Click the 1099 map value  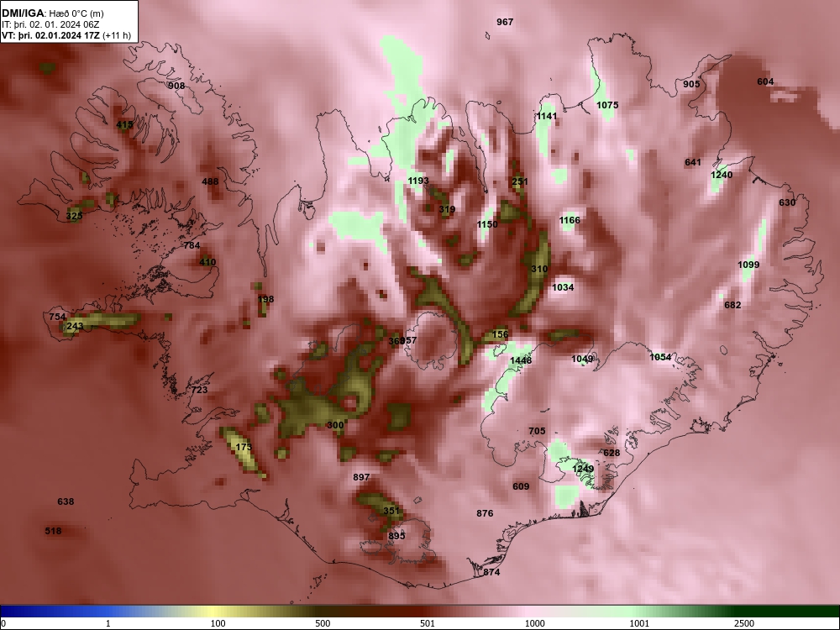[x=748, y=265]
